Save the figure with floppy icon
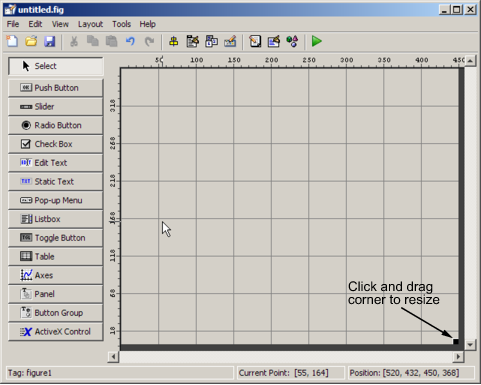The height and width of the screenshot is (385, 481). tap(50, 41)
